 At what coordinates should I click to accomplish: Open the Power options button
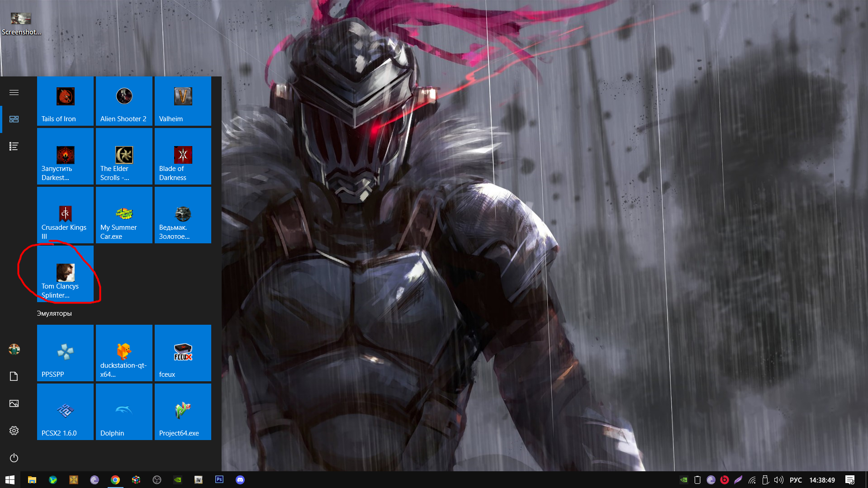[14, 458]
